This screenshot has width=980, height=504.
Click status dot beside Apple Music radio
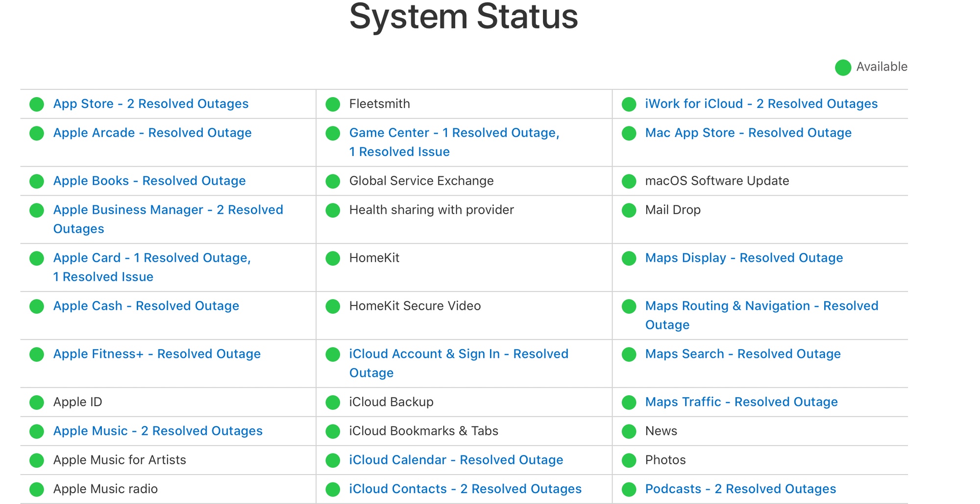(37, 489)
